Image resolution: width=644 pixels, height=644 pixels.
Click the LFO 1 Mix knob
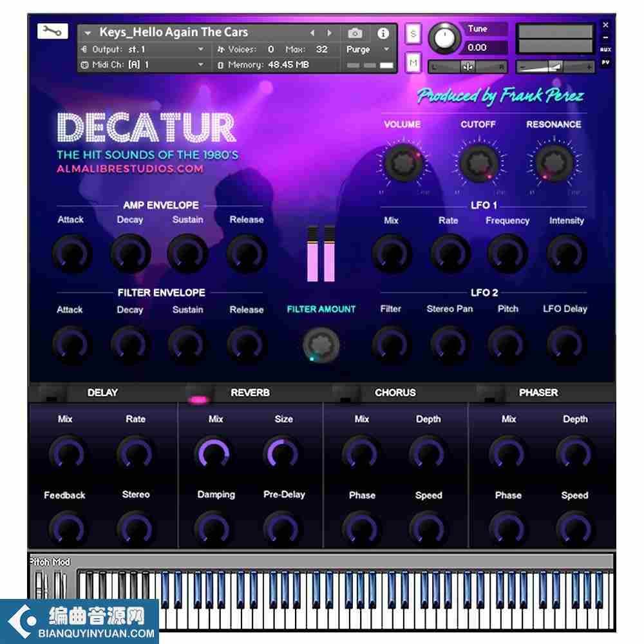pos(392,253)
